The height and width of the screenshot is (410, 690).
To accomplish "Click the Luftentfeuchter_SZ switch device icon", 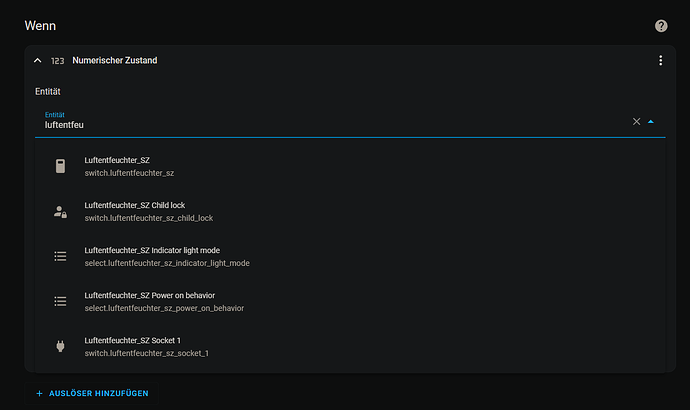I will (60, 166).
